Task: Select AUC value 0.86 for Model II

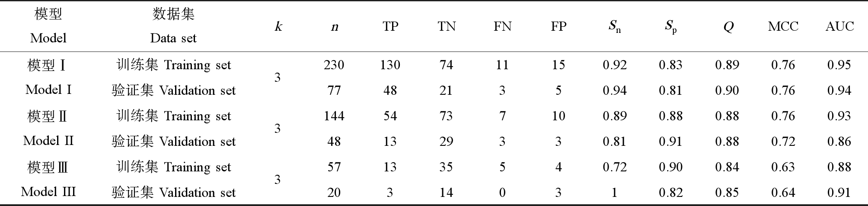Action: (x=839, y=142)
